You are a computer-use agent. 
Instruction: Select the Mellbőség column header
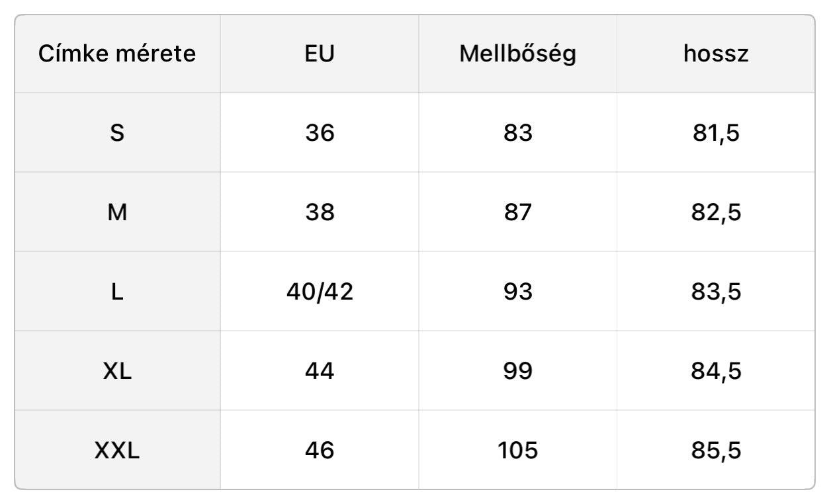[517, 54]
